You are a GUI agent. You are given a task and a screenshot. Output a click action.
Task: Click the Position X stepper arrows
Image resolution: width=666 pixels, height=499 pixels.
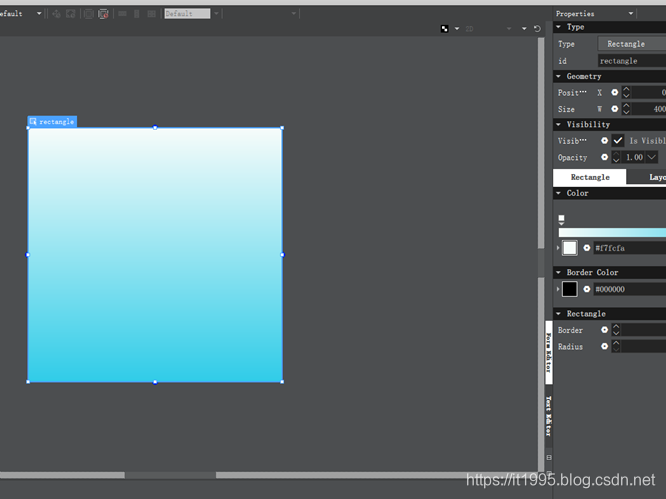tap(626, 92)
